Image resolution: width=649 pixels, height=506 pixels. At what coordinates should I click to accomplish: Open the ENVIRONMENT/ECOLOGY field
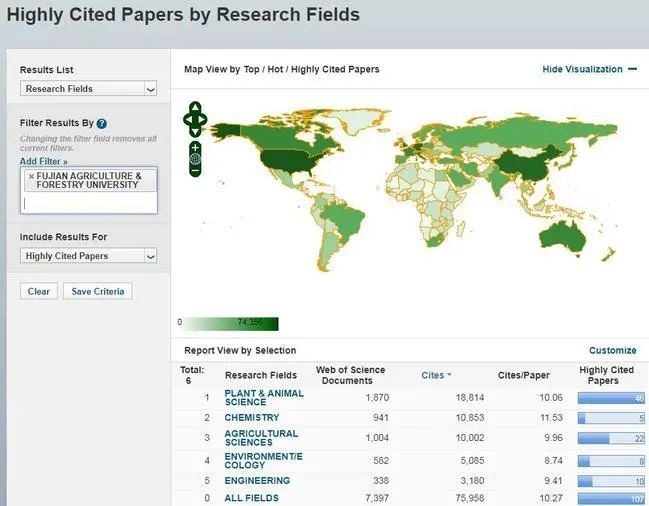pos(264,460)
